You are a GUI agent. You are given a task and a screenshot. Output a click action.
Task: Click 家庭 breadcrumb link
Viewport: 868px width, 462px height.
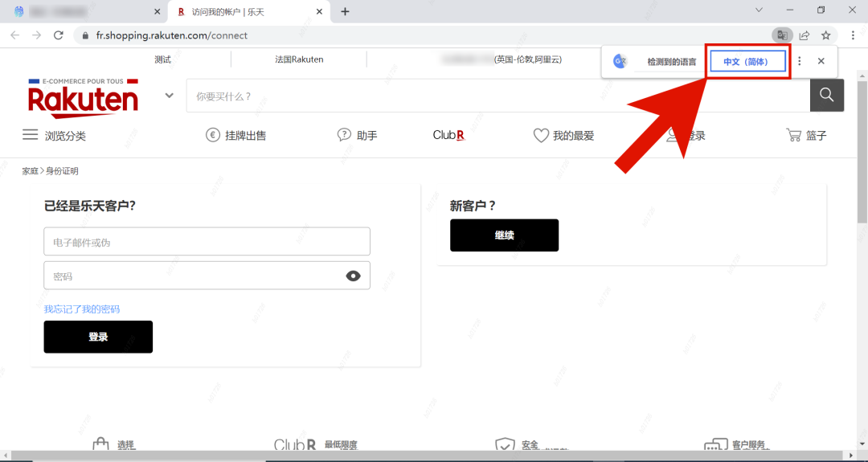pyautogui.click(x=30, y=171)
